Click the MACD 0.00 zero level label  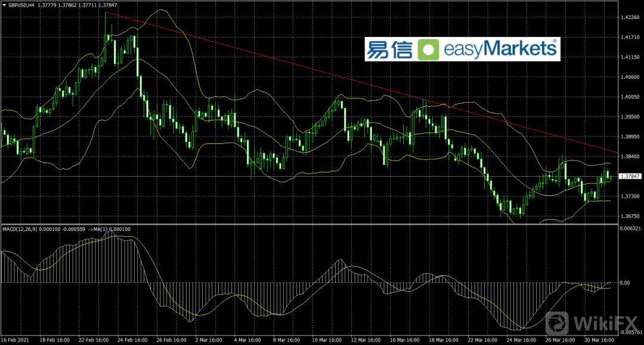click(x=626, y=283)
